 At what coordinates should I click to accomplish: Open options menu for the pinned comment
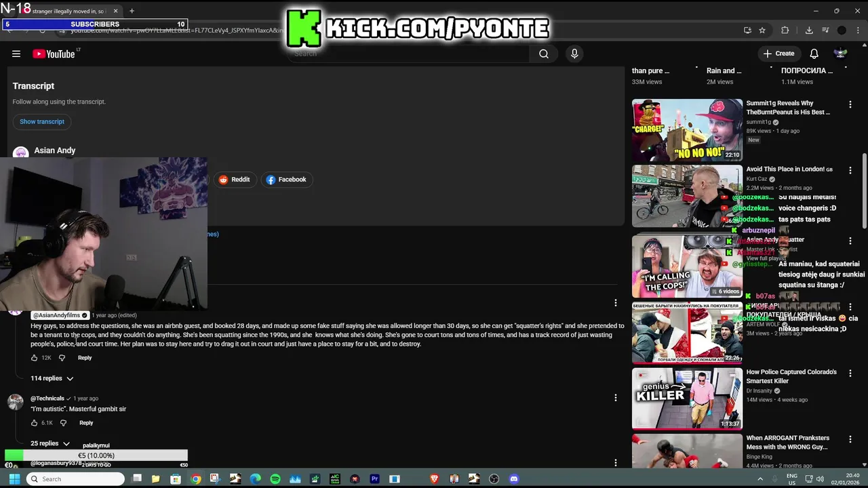click(616, 303)
